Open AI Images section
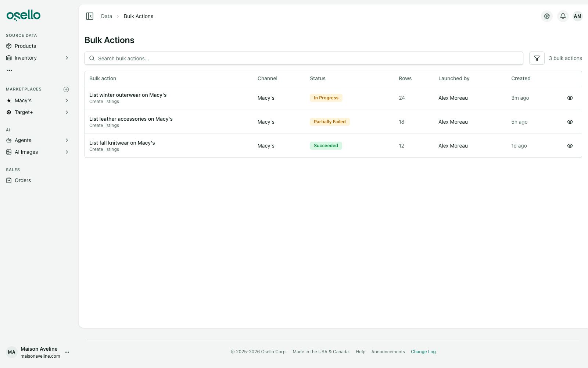Image resolution: width=588 pixels, height=368 pixels. [26, 152]
